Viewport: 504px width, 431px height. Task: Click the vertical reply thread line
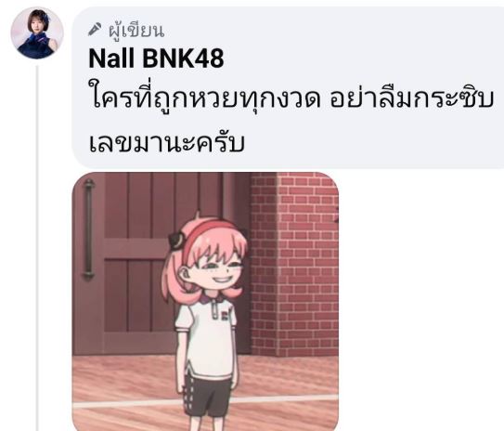click(x=37, y=248)
